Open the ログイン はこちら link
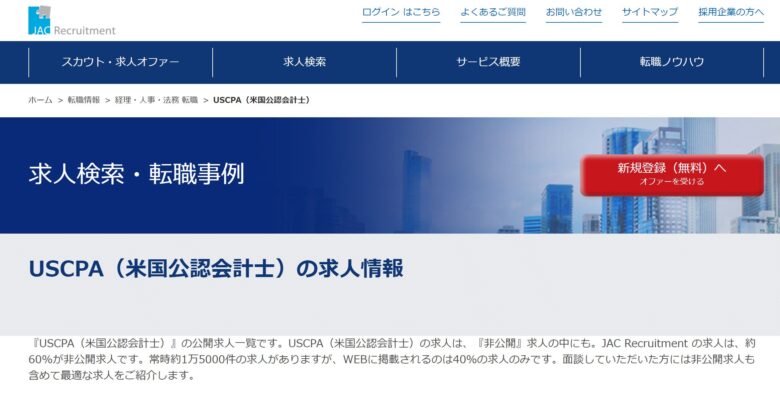This screenshot has height=395, width=780. (401, 12)
